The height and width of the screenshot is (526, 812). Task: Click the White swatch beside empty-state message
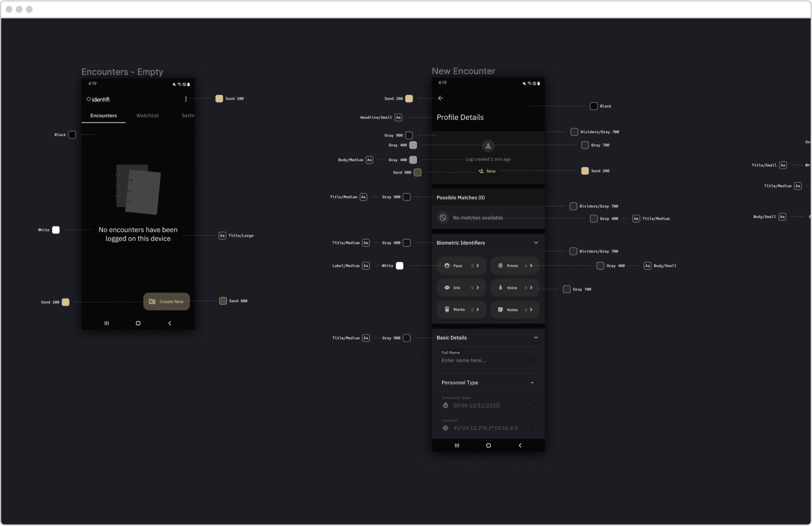(x=56, y=230)
